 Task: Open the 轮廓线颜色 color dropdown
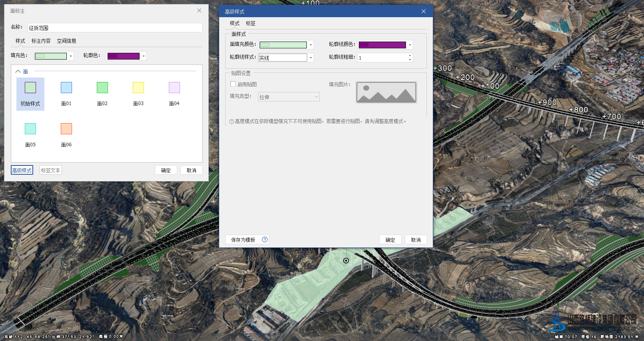[410, 45]
